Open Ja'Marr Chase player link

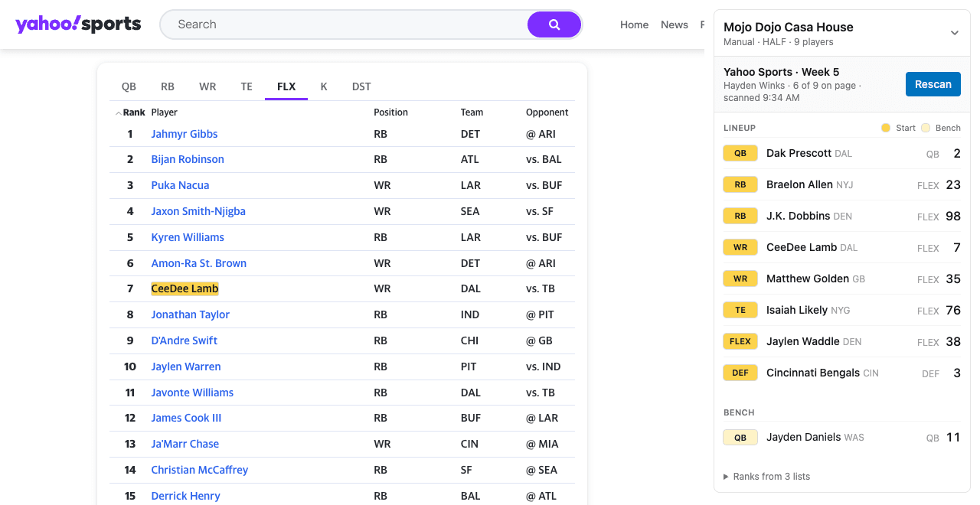pyautogui.click(x=185, y=444)
